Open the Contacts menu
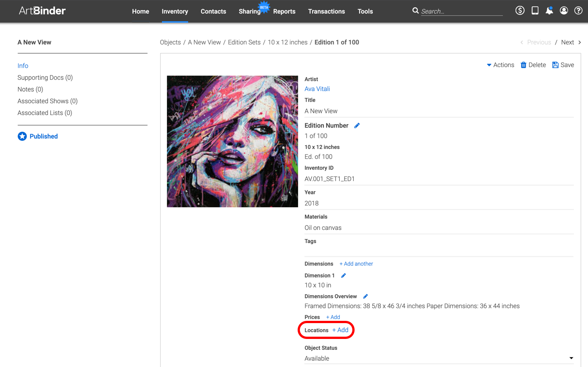 click(213, 11)
